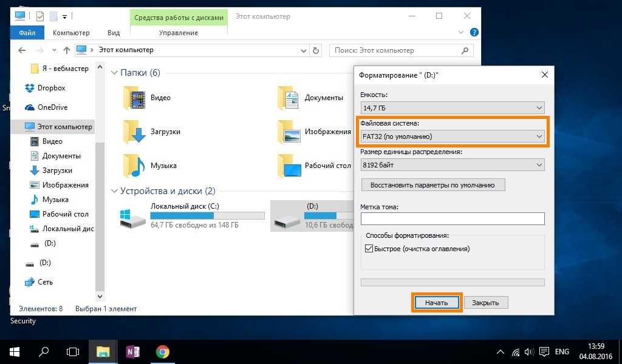Image resolution: width=622 pixels, height=364 pixels.
Task: Open the Файловая система dropdown
Action: click(453, 136)
